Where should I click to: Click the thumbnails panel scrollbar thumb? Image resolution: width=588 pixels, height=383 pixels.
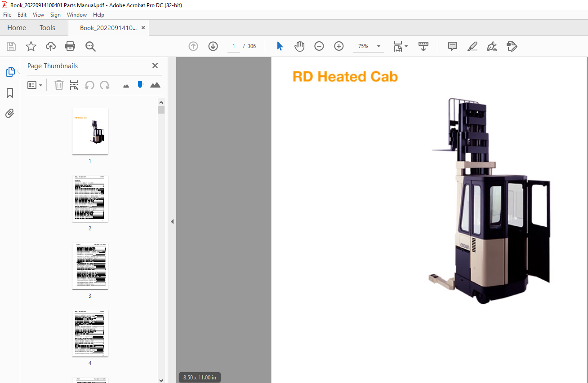(161, 110)
